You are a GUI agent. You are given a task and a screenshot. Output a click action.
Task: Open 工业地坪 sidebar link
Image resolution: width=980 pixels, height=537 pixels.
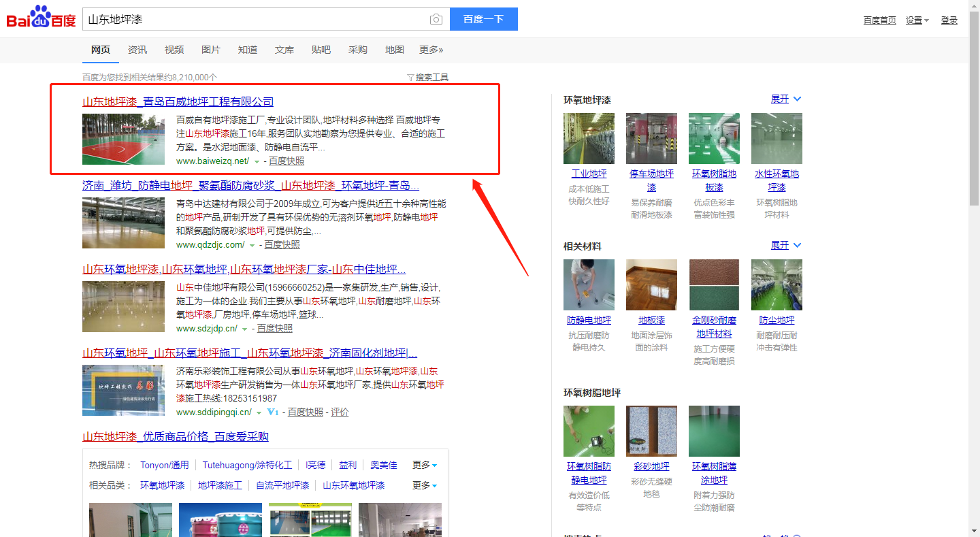pyautogui.click(x=589, y=174)
